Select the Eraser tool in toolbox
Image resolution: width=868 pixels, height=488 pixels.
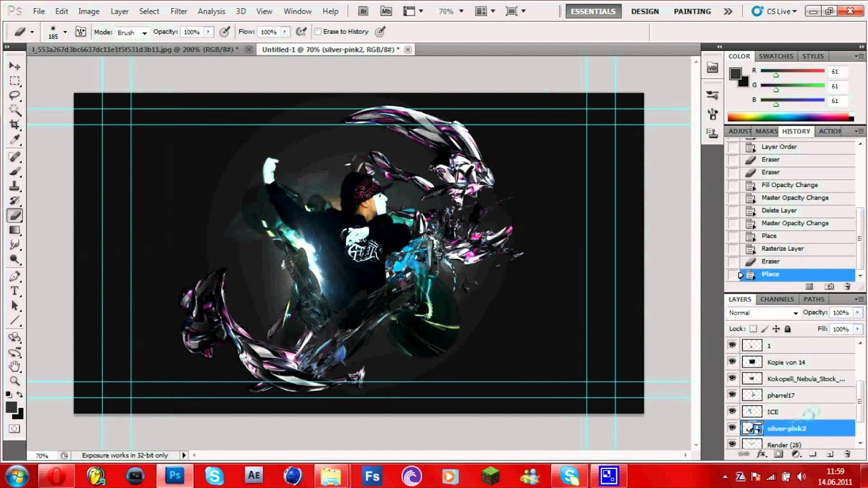pos(15,216)
